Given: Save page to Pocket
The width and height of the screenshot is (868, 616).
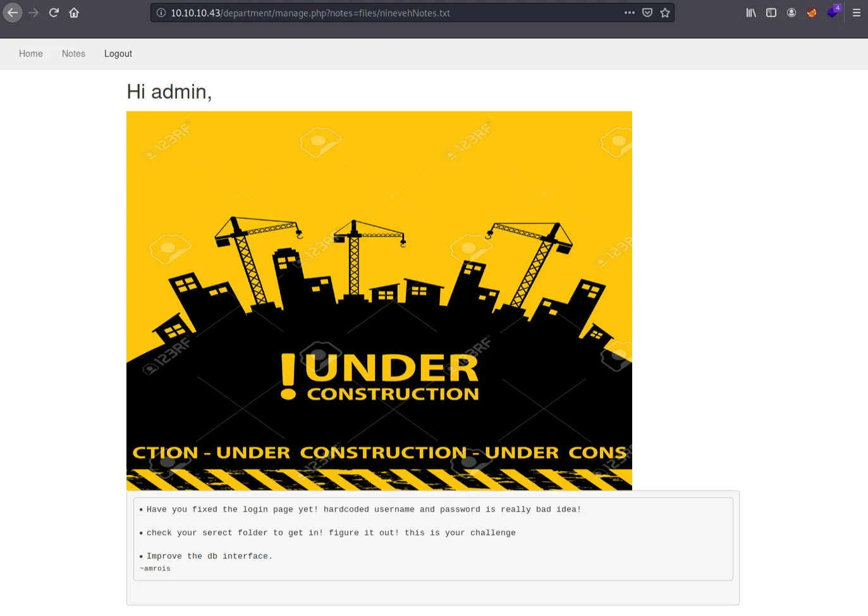Looking at the screenshot, I should (647, 13).
